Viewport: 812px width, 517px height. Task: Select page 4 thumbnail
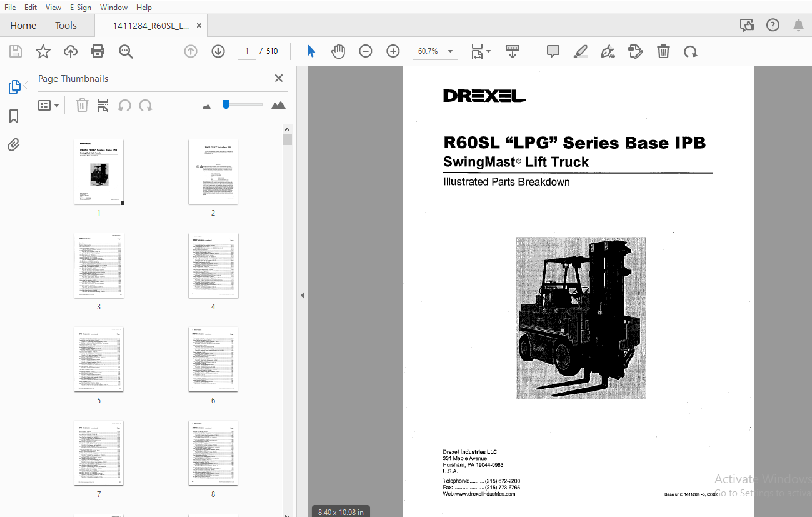click(x=213, y=266)
